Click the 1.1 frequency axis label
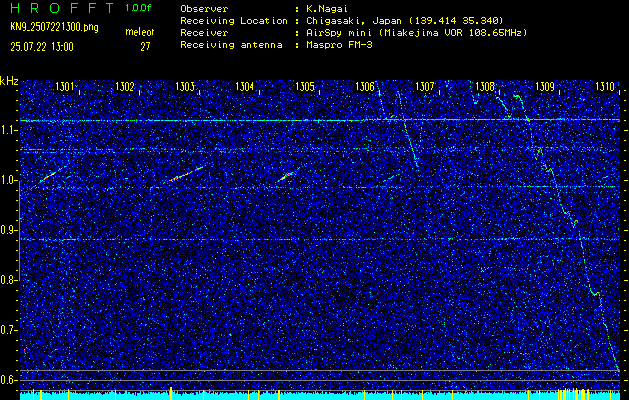629x400 pixels. 7,130
